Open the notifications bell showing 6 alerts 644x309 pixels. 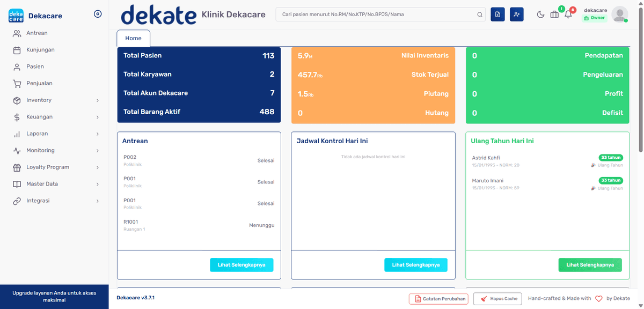click(x=568, y=14)
